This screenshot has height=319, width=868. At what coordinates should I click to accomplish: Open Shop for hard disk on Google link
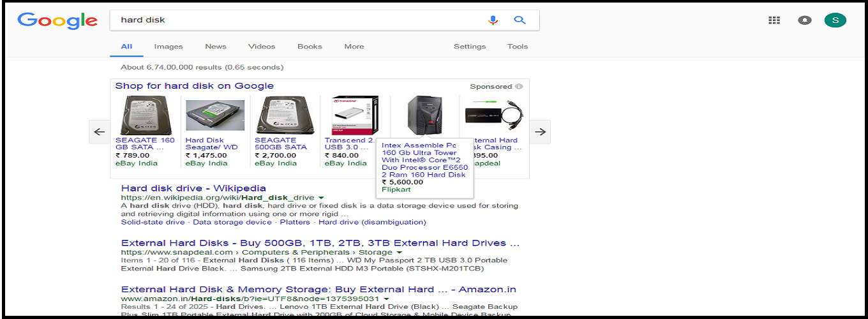coord(194,86)
